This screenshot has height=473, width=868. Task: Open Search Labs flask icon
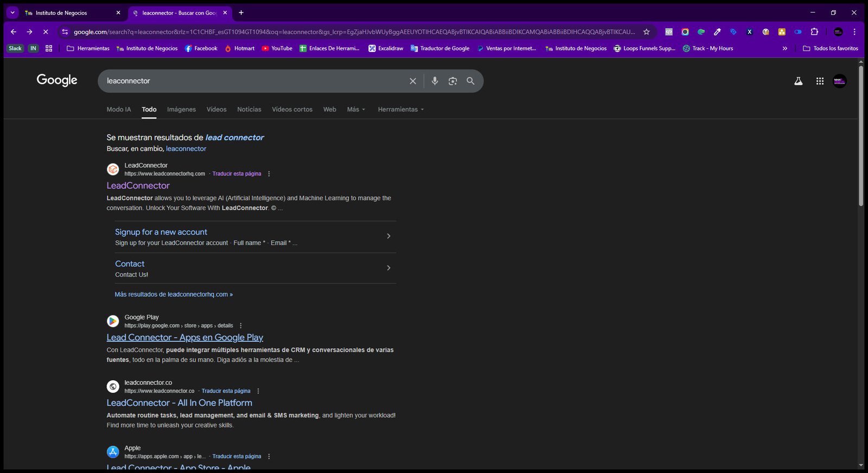click(x=799, y=81)
